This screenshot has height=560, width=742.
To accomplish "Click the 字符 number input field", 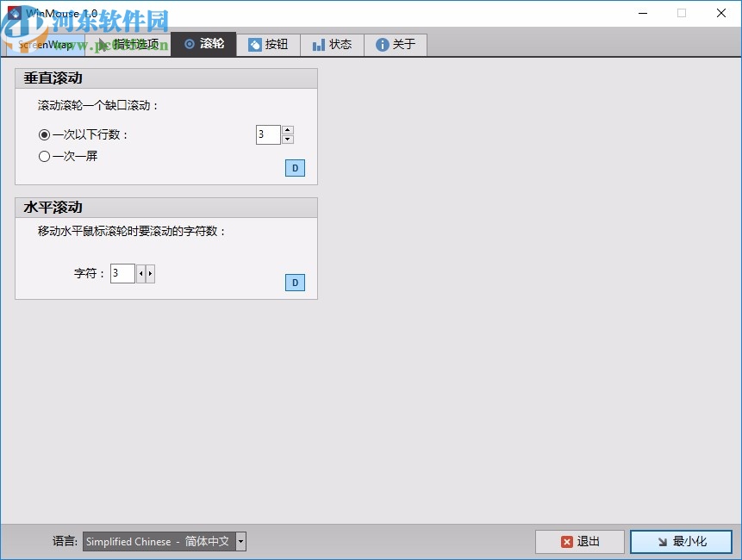I will pos(122,273).
